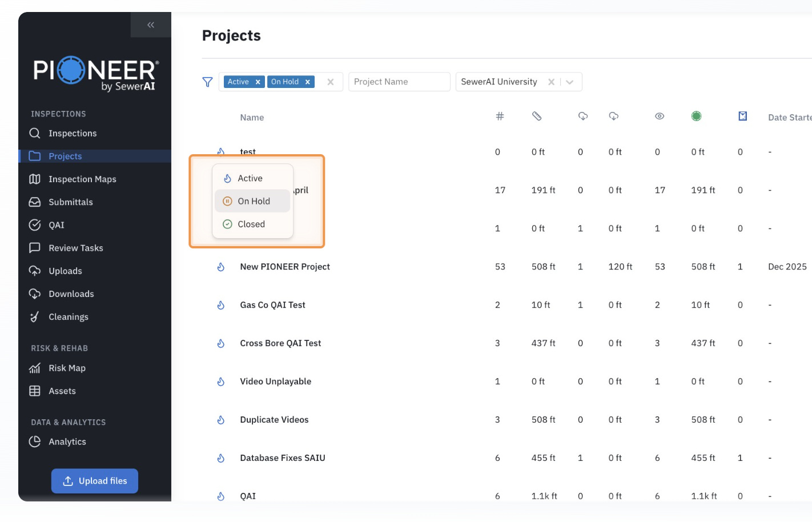Clear the SewerAI University selection
Viewport: 812px width, 522px height.
pyautogui.click(x=551, y=82)
